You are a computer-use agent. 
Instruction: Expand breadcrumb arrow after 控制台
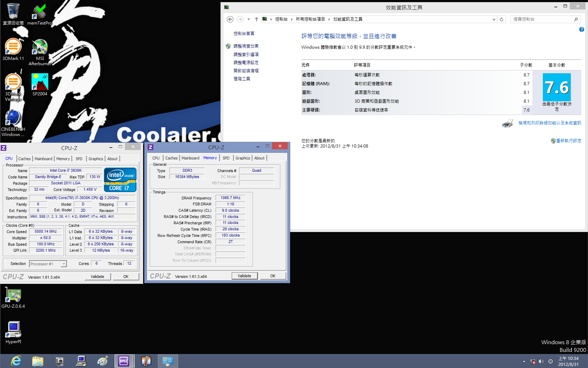tap(292, 19)
